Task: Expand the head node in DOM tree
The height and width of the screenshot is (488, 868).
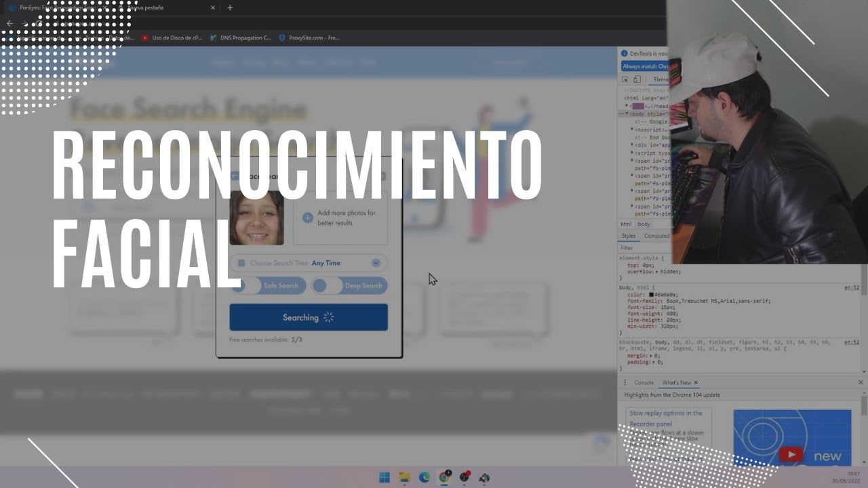Action: 627,106
